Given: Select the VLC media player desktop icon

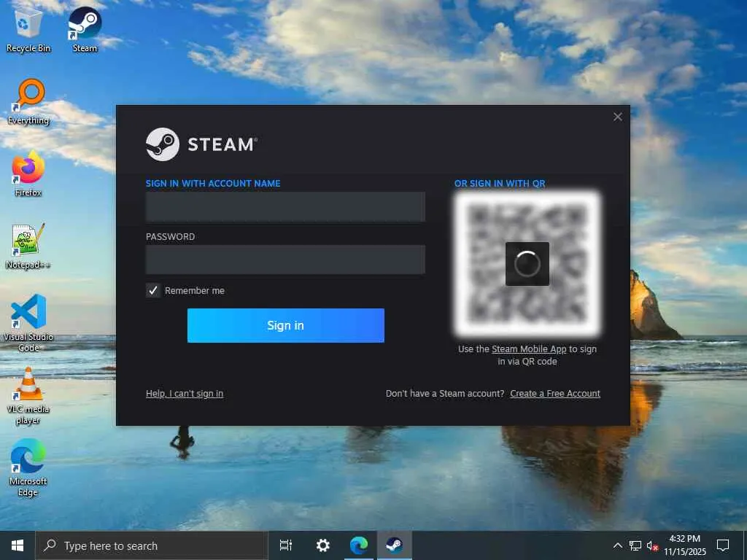Looking at the screenshot, I should point(28,396).
